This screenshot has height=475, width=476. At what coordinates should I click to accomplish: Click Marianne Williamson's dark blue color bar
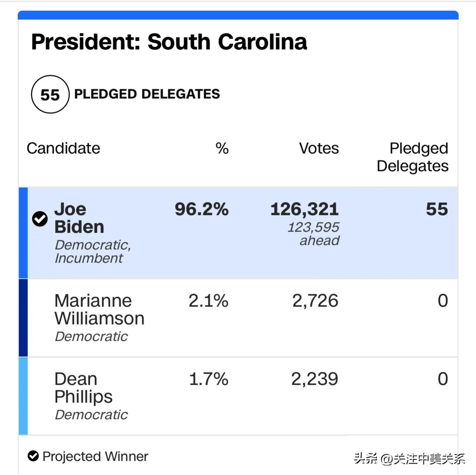click(x=23, y=318)
